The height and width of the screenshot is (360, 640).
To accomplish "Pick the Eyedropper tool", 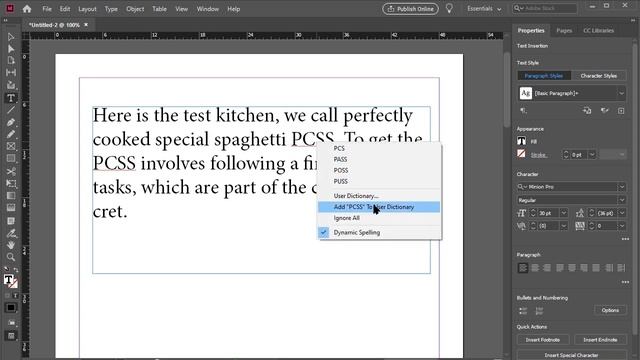I will (x=11, y=233).
